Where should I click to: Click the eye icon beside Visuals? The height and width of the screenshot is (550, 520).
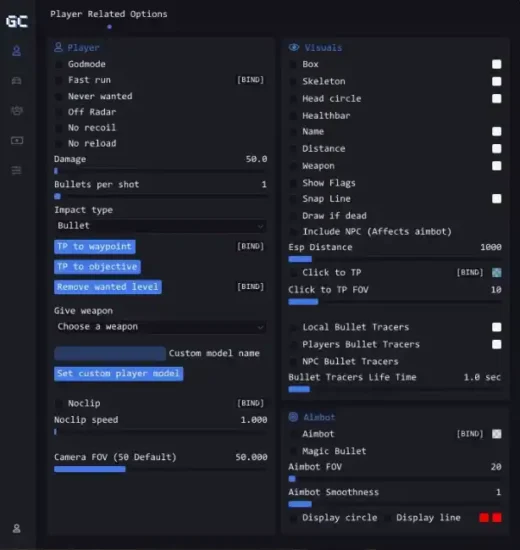pyautogui.click(x=294, y=47)
